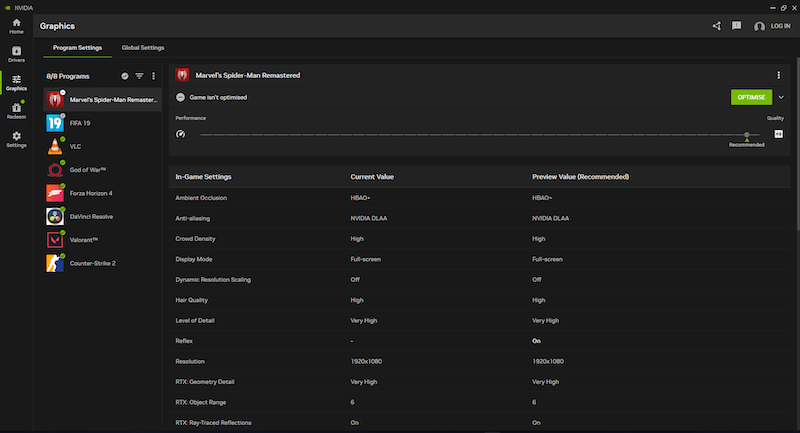
Task: Click the share icon in header
Action: tap(717, 26)
